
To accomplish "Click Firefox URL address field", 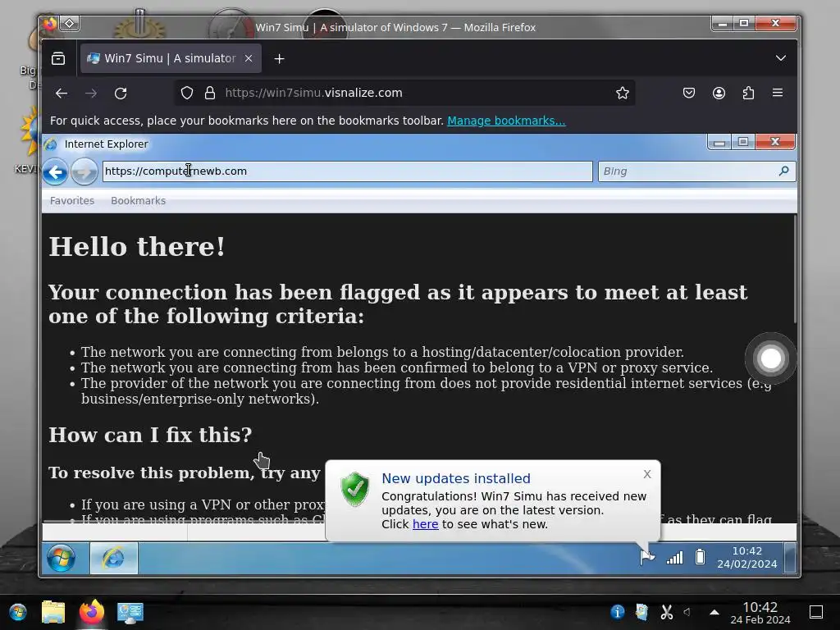I will point(407,94).
